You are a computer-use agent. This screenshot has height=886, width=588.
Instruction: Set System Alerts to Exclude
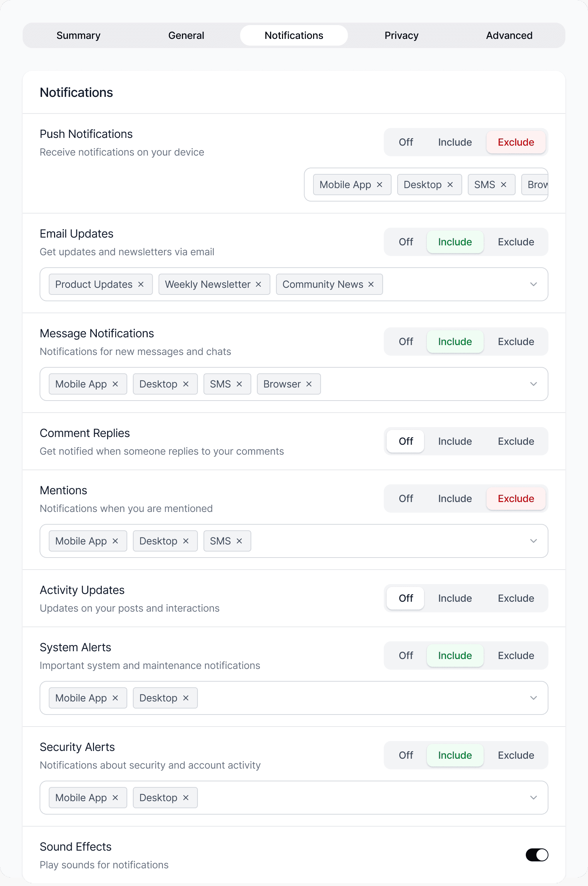516,656
